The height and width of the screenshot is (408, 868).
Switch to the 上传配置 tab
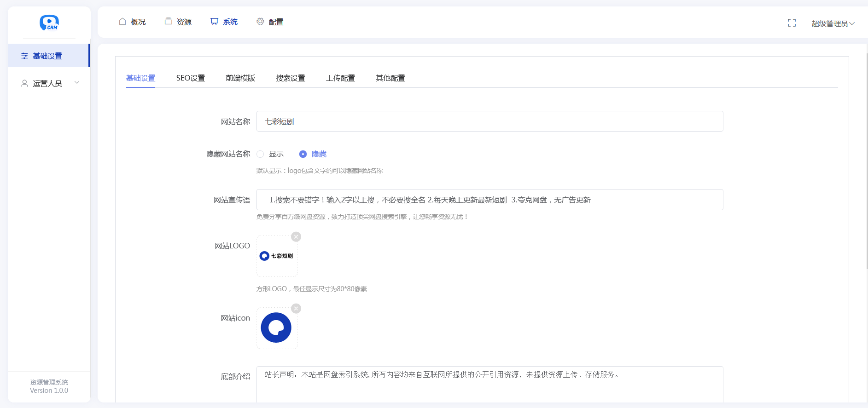(x=340, y=78)
